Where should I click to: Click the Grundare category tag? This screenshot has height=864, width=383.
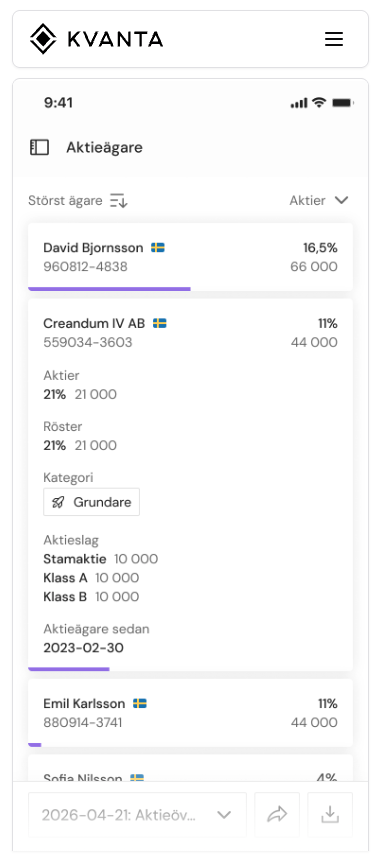[x=91, y=502]
